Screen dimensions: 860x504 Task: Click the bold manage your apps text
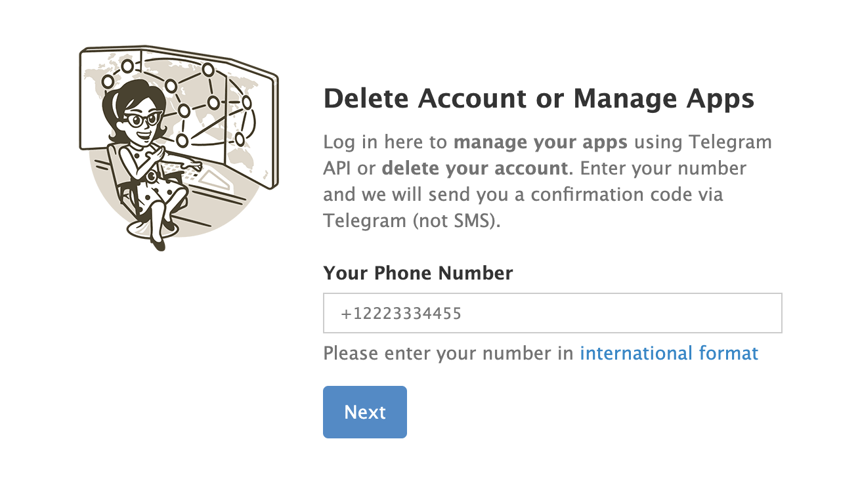[541, 142]
